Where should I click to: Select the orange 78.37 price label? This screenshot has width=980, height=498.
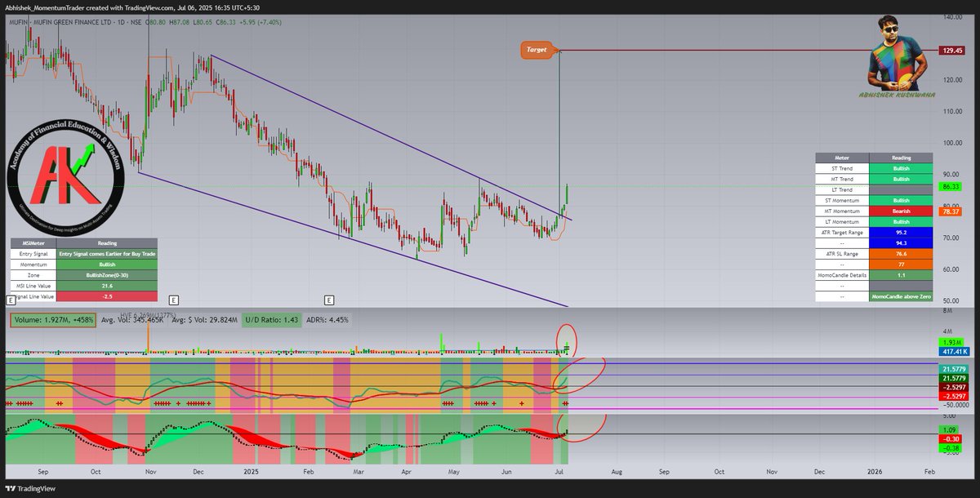click(951, 211)
